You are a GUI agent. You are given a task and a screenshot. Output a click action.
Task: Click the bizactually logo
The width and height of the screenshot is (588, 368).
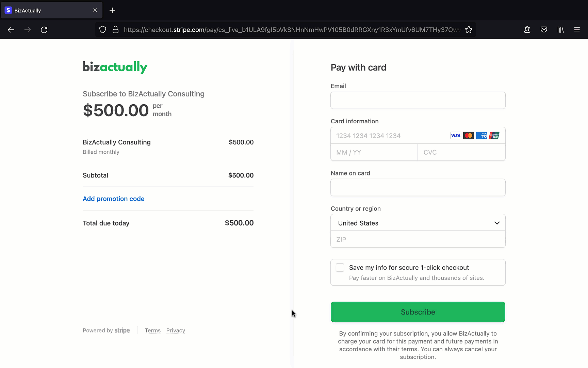[115, 67]
